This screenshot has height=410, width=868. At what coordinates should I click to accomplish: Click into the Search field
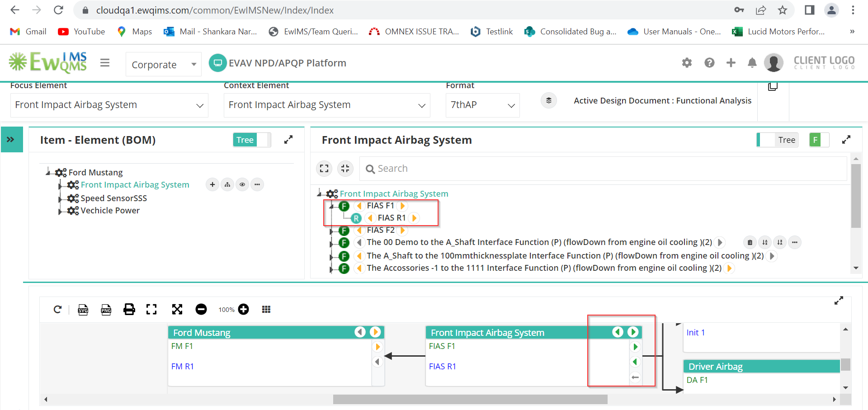tap(603, 169)
